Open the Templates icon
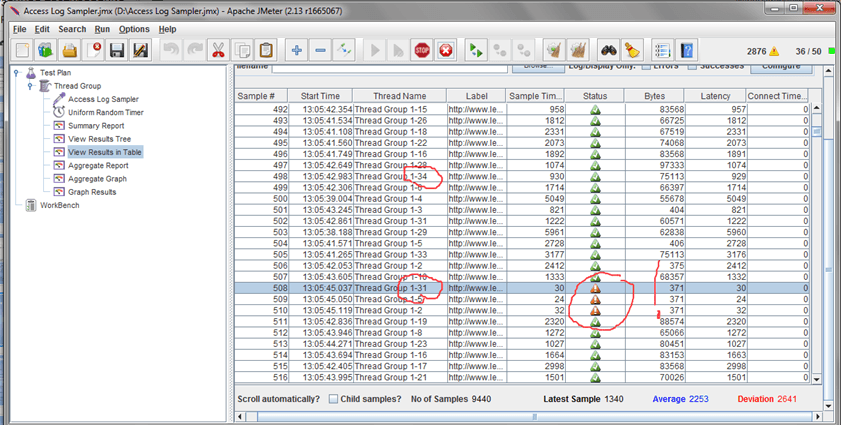841x425 pixels. point(46,50)
